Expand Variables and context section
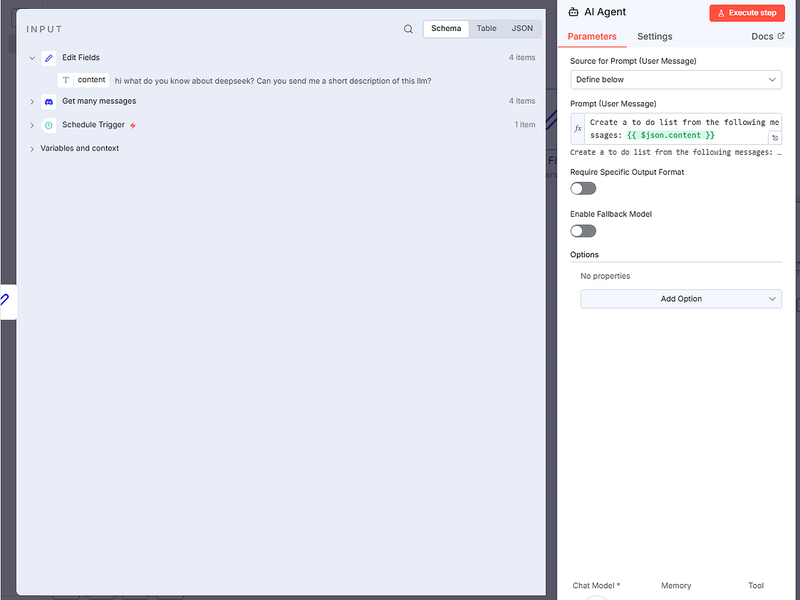 [x=32, y=149]
